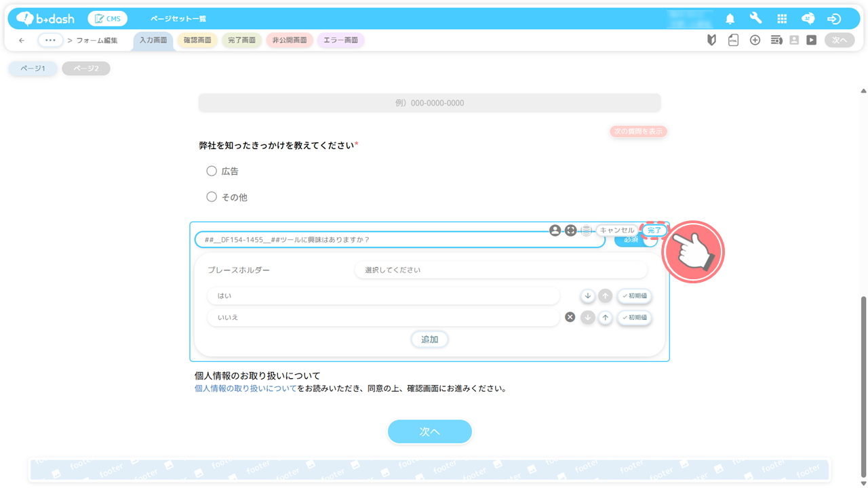868x488 pixels.
Task: Click the logout arrow icon
Action: (x=834, y=19)
